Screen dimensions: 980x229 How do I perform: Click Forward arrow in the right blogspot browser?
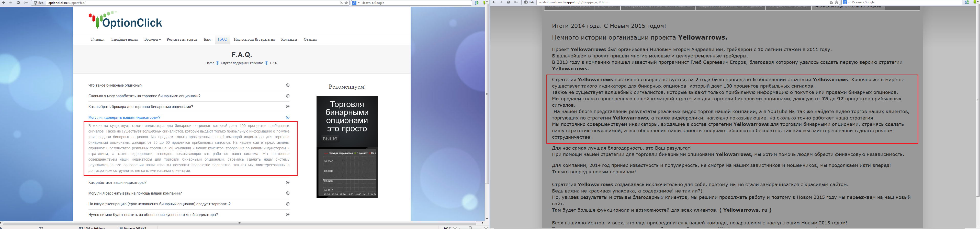click(x=501, y=2)
